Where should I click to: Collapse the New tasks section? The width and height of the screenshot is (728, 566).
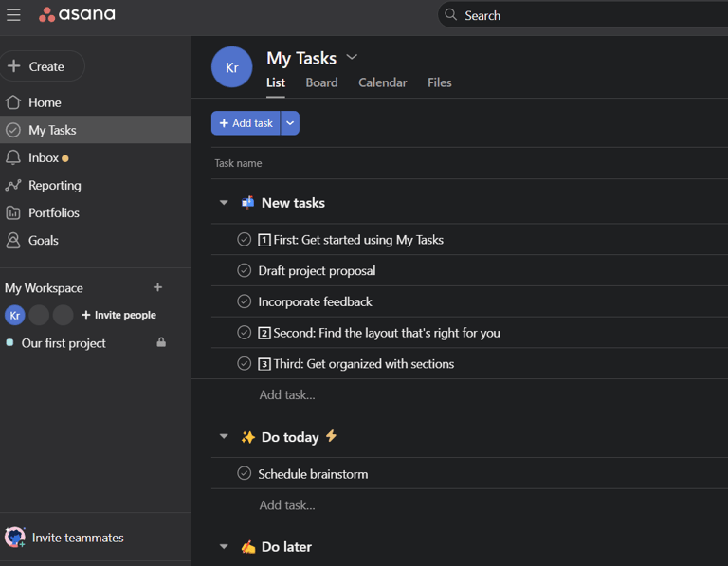(x=224, y=203)
